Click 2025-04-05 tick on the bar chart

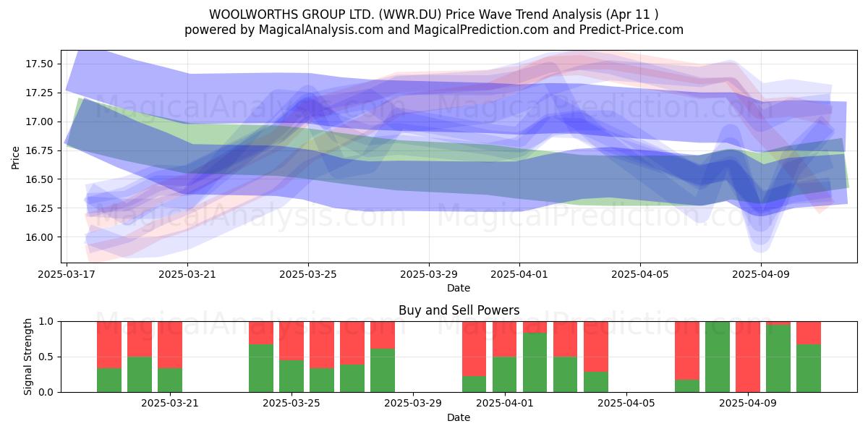click(x=626, y=404)
